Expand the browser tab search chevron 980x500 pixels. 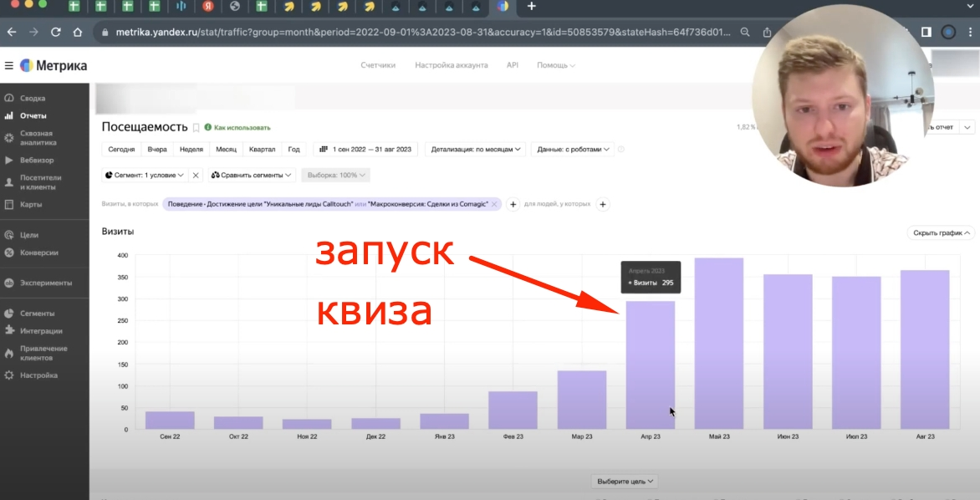click(x=970, y=6)
